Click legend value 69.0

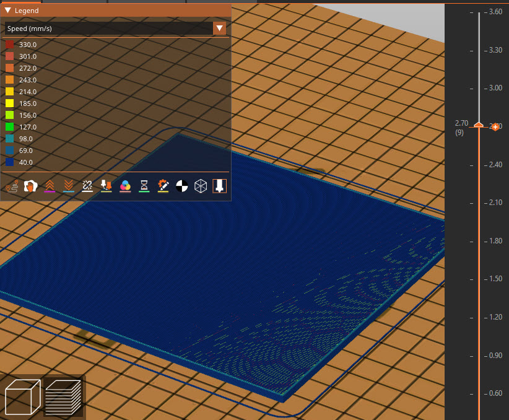pos(26,151)
